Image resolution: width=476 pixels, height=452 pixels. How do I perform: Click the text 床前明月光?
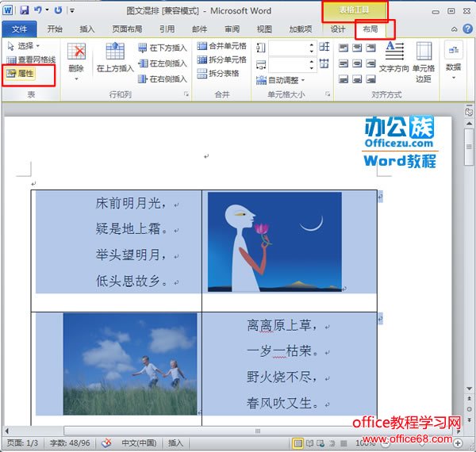point(129,203)
